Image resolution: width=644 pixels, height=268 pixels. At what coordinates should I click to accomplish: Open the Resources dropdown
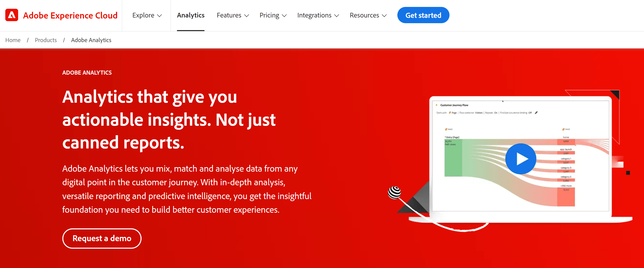pyautogui.click(x=368, y=15)
